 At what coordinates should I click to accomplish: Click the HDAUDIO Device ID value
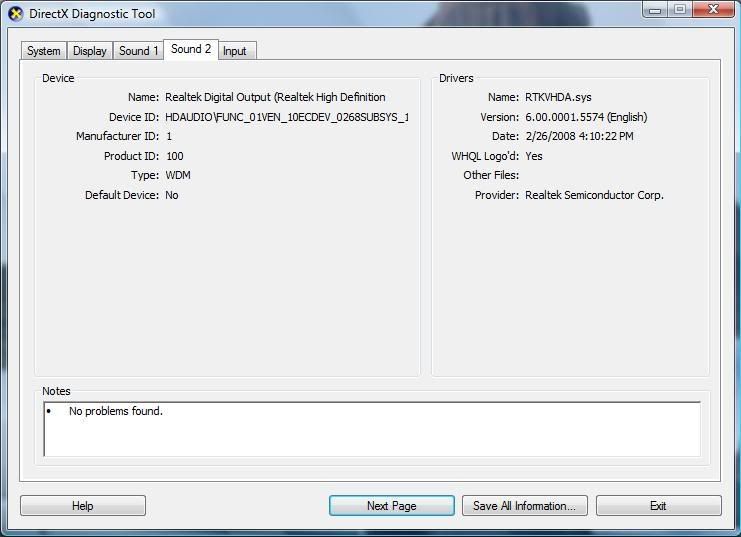tap(287, 117)
